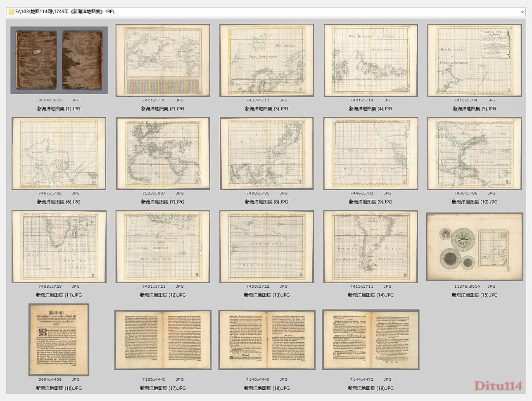Select the map thumbnail 新海洋地图集 (10)
Image resolution: width=532 pixels, height=401 pixels.
pos(475,154)
